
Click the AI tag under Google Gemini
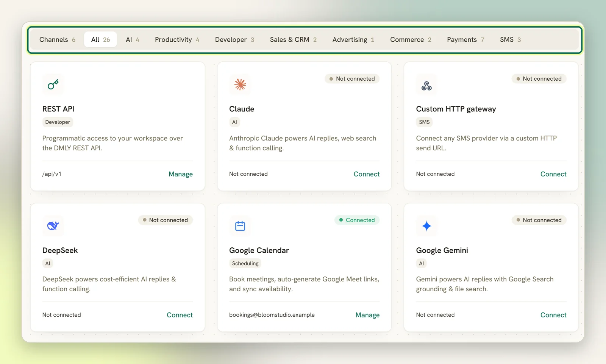click(x=422, y=263)
